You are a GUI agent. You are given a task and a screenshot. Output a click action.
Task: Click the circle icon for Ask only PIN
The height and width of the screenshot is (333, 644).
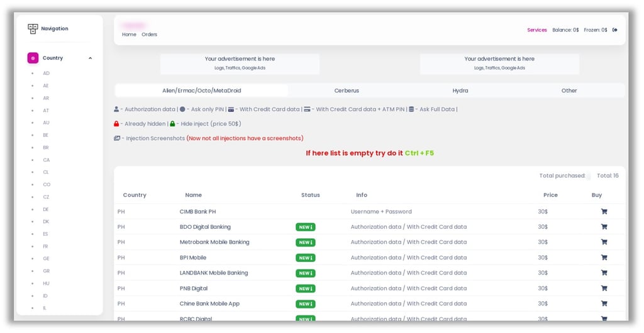[x=182, y=109]
